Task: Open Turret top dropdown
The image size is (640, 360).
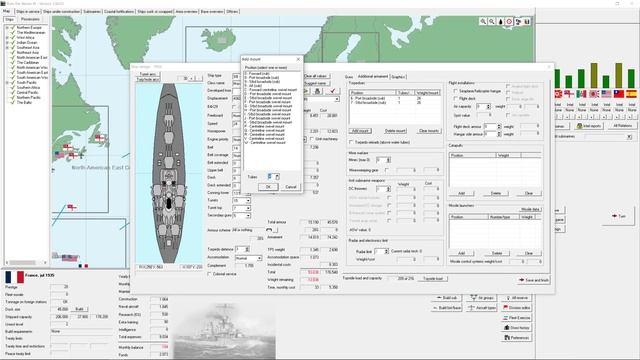Action: 248,208
